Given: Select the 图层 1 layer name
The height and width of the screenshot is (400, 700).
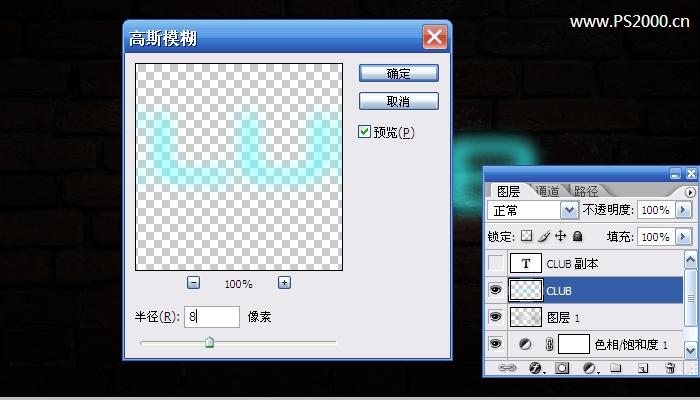Looking at the screenshot, I should (x=563, y=317).
